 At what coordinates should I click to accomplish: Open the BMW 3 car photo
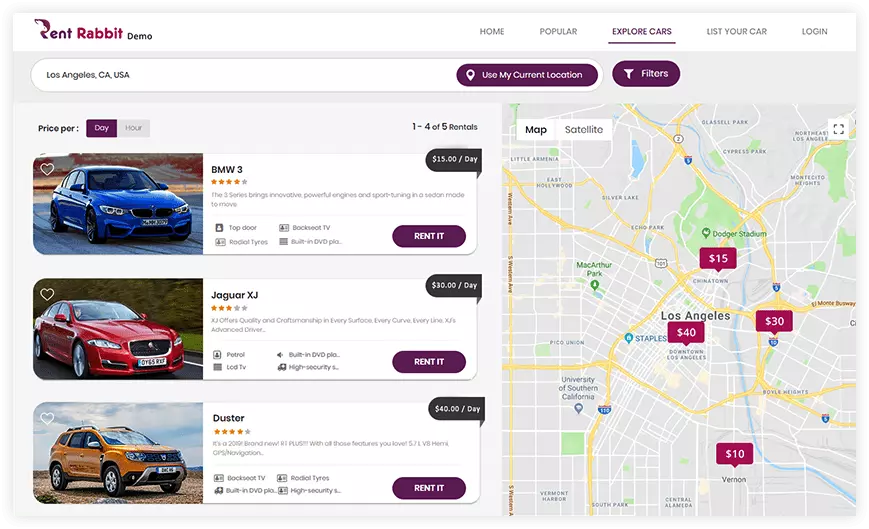pos(118,204)
